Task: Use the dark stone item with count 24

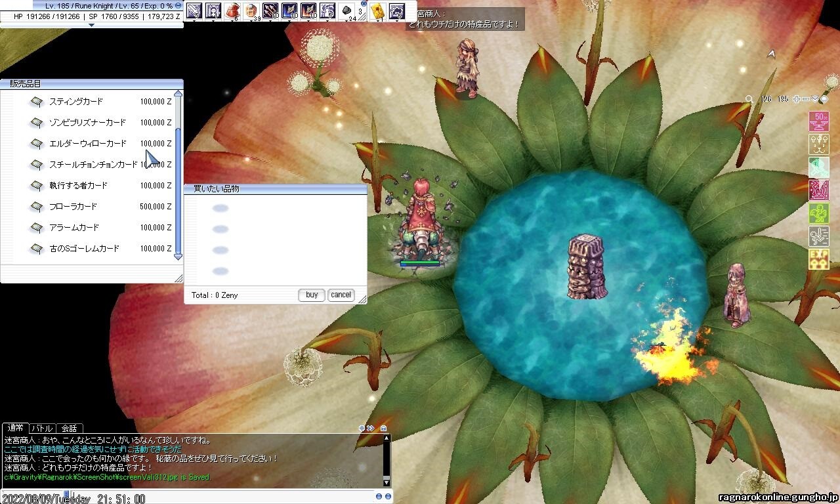Action: pyautogui.click(x=348, y=10)
